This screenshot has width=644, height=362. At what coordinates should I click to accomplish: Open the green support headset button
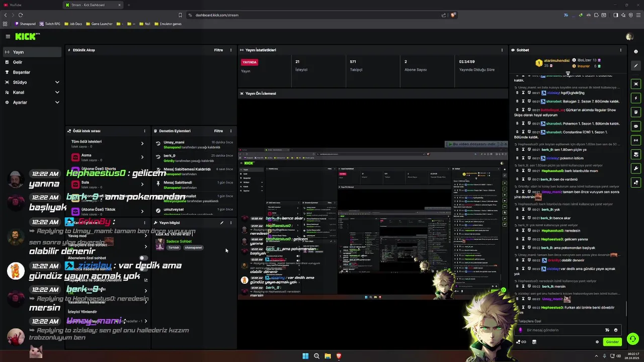tap(633, 339)
